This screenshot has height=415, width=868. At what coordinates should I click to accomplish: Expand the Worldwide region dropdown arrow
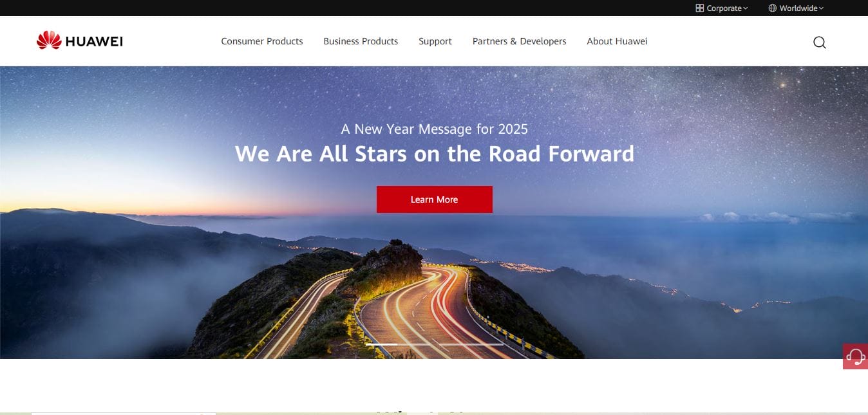coord(821,8)
